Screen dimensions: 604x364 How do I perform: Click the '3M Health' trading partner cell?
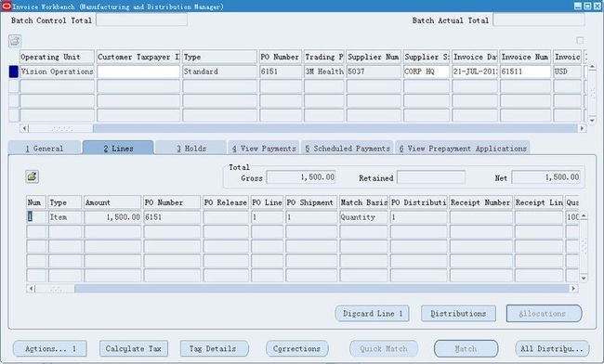(324, 71)
